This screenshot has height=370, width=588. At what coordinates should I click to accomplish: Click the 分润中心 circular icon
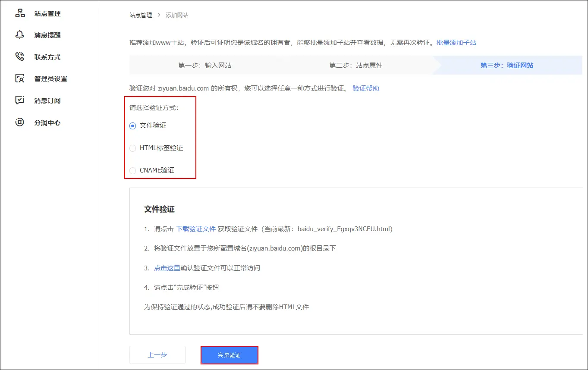(x=20, y=122)
